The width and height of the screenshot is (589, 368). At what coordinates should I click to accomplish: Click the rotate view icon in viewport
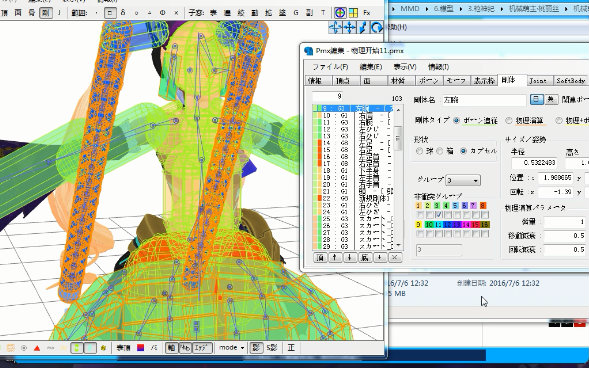pyautogui.click(x=376, y=27)
